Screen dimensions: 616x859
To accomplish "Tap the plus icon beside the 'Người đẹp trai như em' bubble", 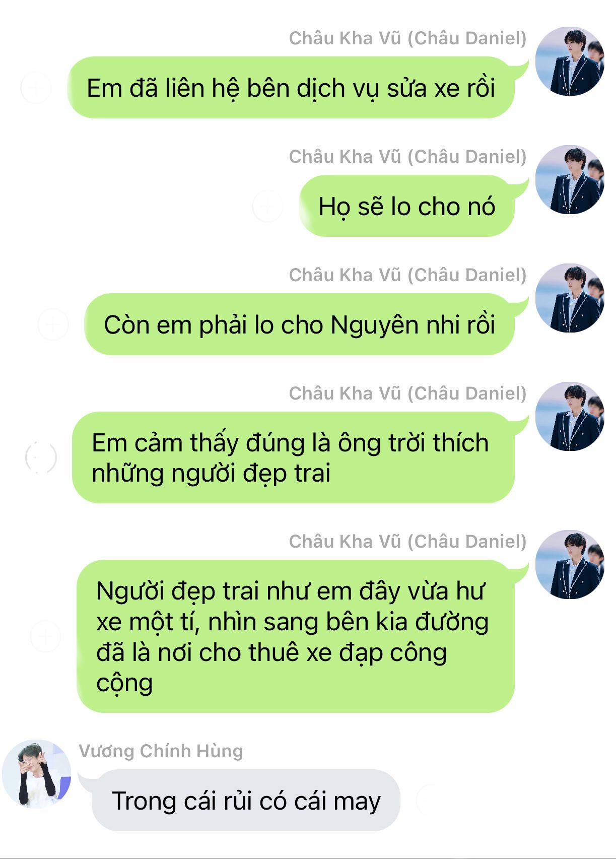I will tap(45, 636).
